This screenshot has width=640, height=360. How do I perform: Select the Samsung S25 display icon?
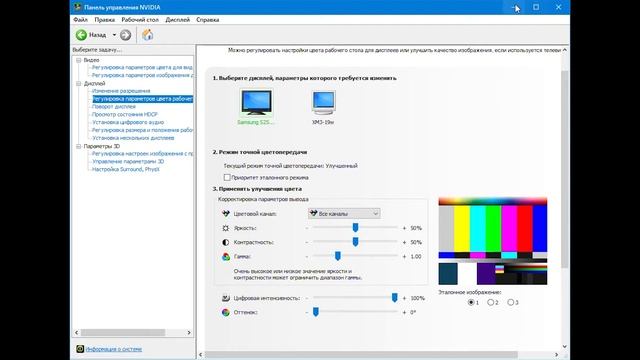click(256, 102)
